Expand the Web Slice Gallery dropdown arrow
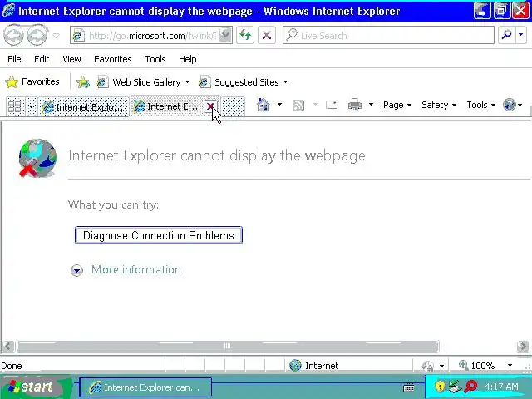532x399 pixels. coord(187,82)
